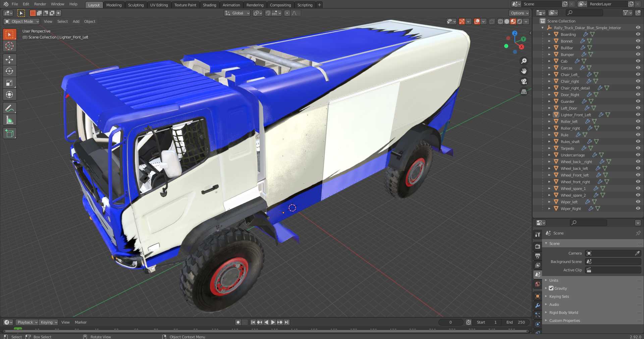Toggle auto keying record button
This screenshot has width=644, height=339.
238,322
